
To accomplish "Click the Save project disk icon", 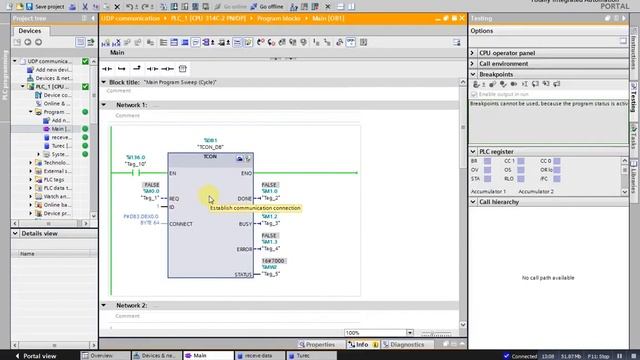I will pyautogui.click(x=29, y=7).
